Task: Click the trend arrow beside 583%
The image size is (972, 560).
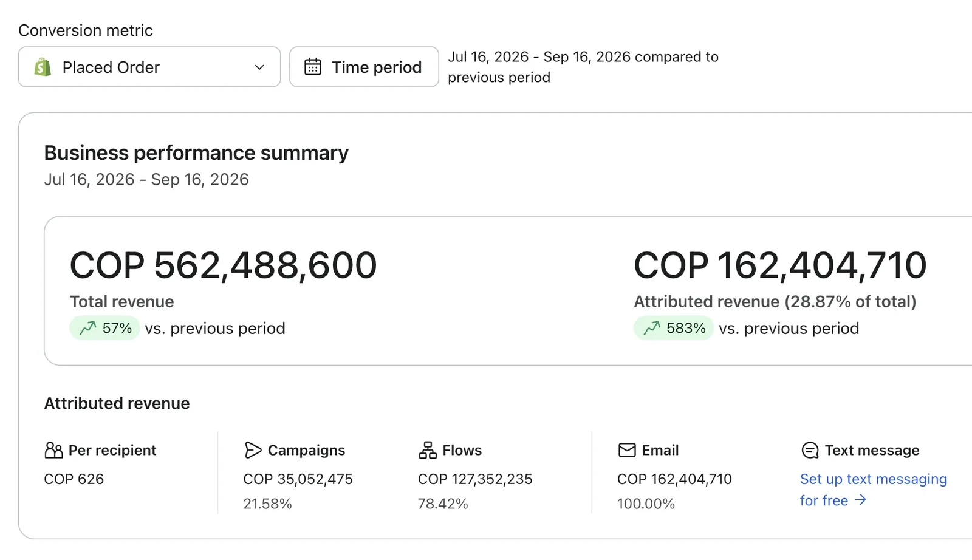Action: (652, 328)
